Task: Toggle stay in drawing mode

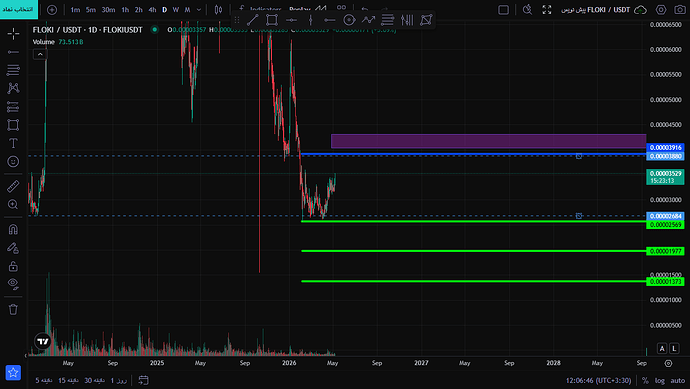Action: click(x=13, y=248)
